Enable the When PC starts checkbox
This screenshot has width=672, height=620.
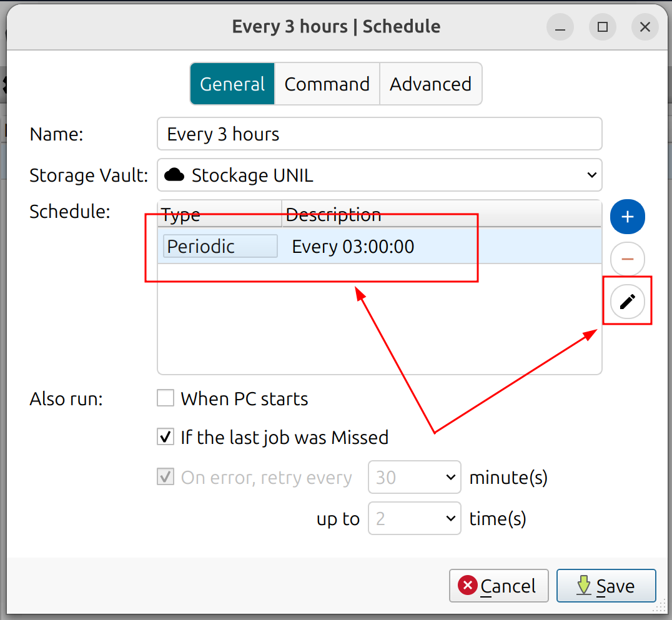tap(166, 398)
